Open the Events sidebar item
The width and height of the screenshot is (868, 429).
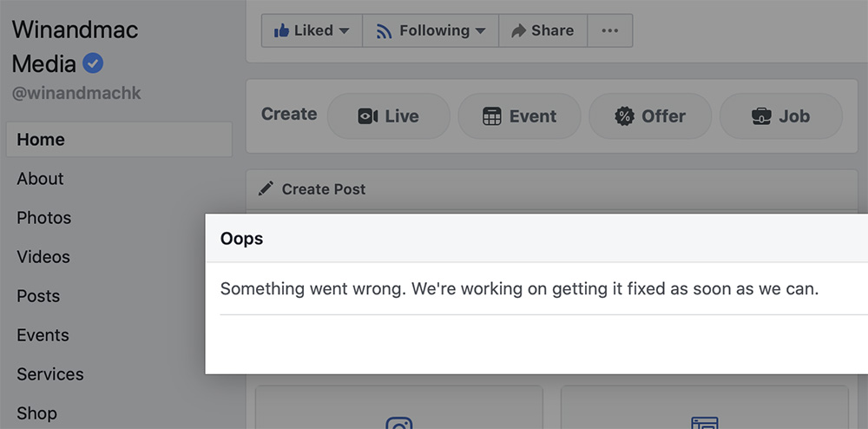(43, 335)
